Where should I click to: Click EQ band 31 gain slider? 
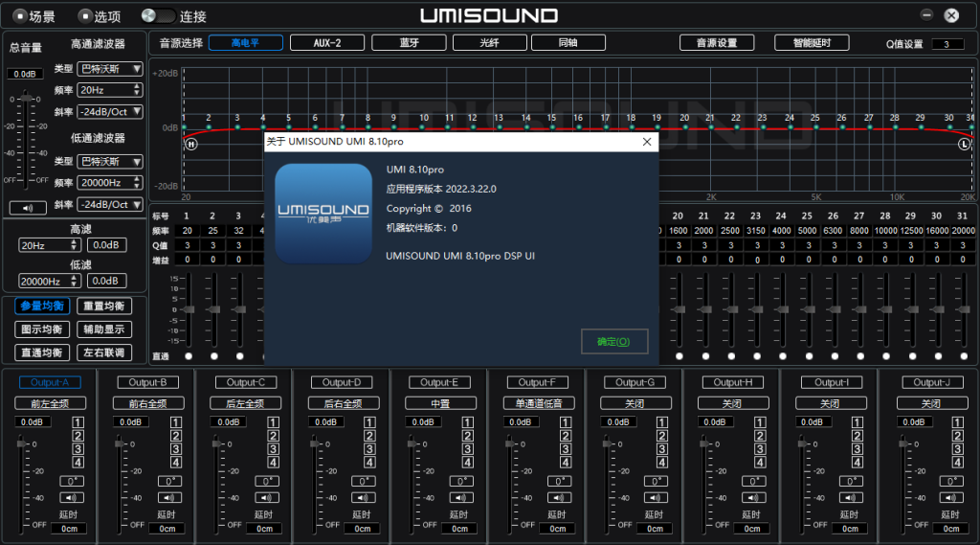pyautogui.click(x=963, y=309)
